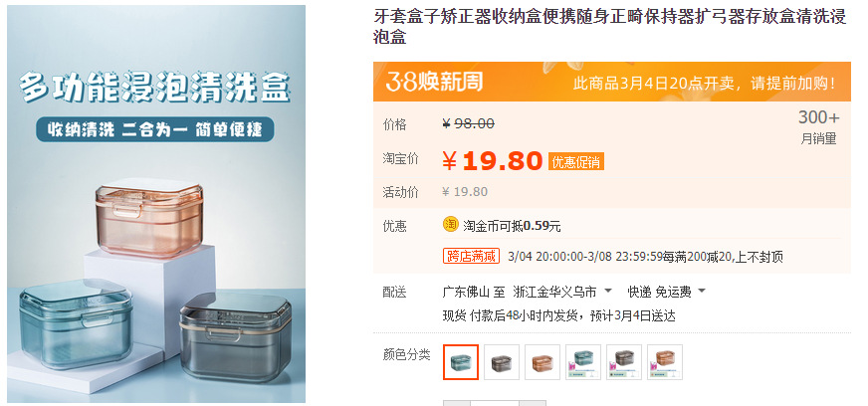Select the teal box color option

[461, 362]
